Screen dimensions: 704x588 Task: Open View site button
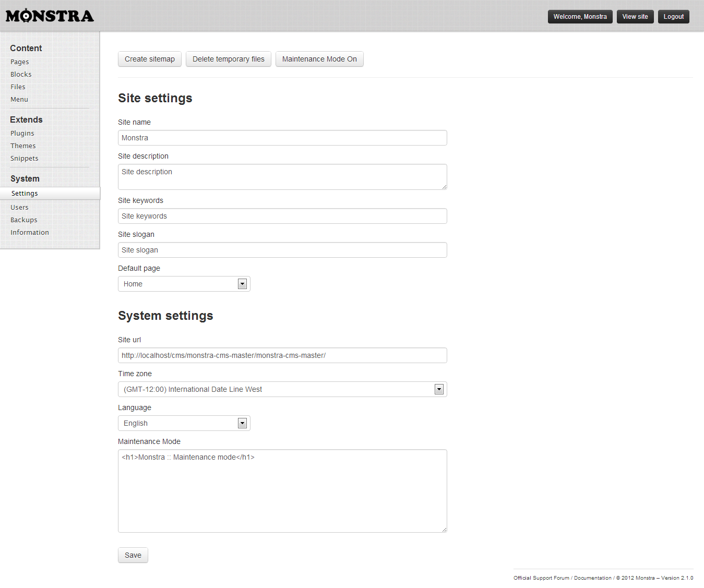tap(635, 17)
